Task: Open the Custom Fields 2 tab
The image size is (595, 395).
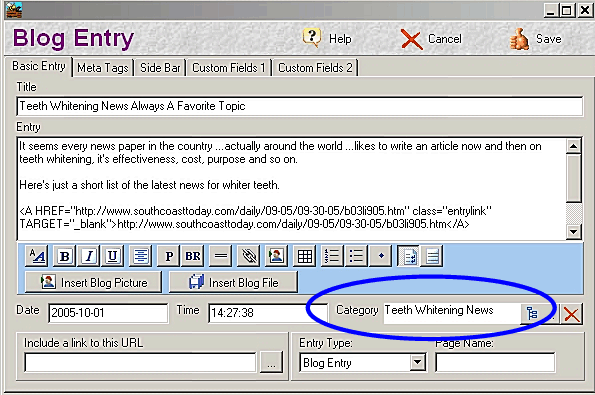Action: (315, 68)
